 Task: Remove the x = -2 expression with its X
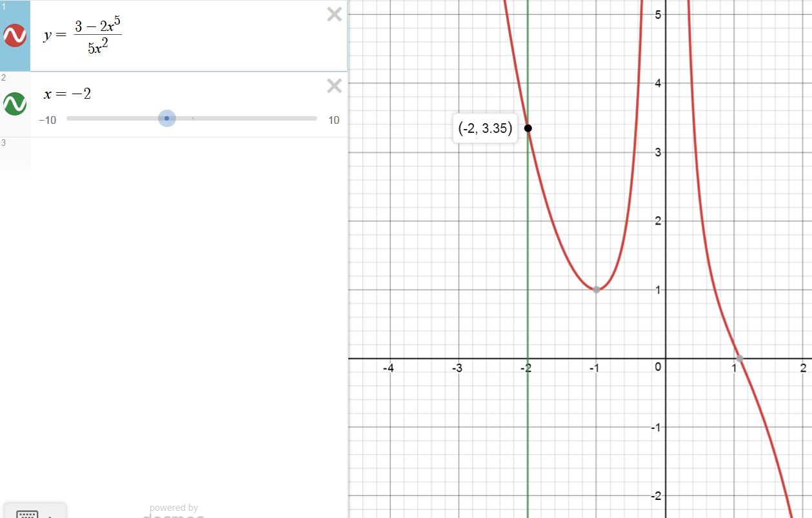click(x=334, y=86)
